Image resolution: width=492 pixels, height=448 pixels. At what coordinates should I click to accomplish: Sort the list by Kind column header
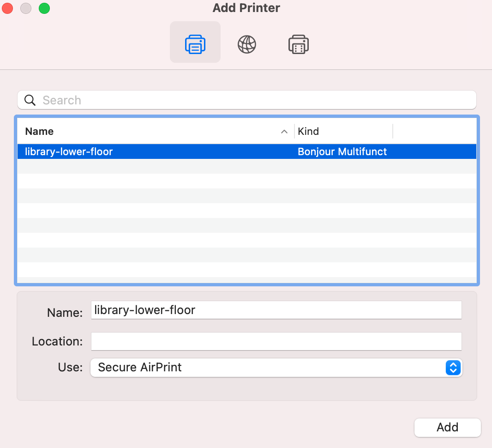pyautogui.click(x=342, y=131)
